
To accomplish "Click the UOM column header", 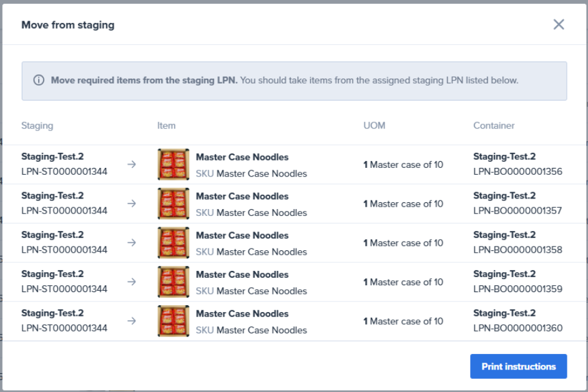I will [x=374, y=125].
